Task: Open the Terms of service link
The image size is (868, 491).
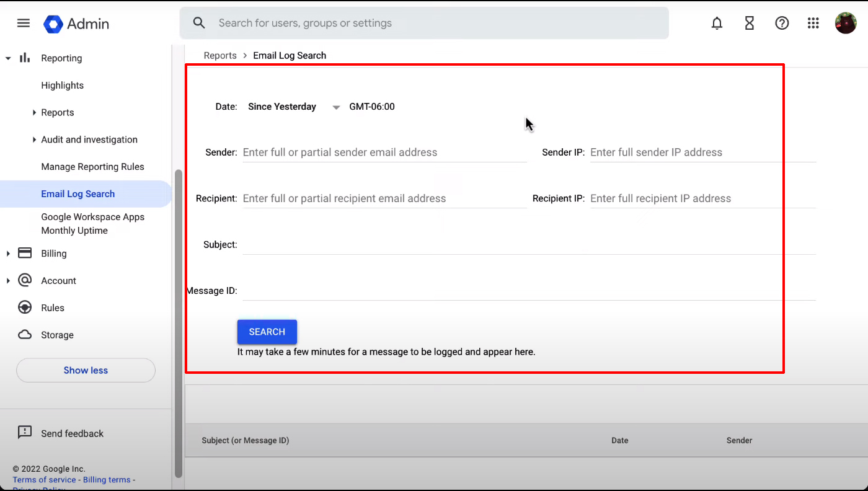Action: point(44,479)
